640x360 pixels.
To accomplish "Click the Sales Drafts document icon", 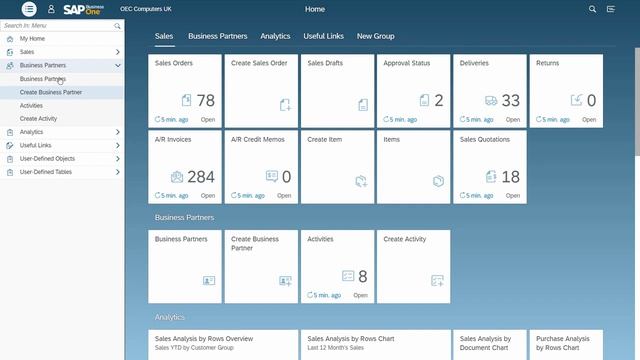I will click(363, 105).
